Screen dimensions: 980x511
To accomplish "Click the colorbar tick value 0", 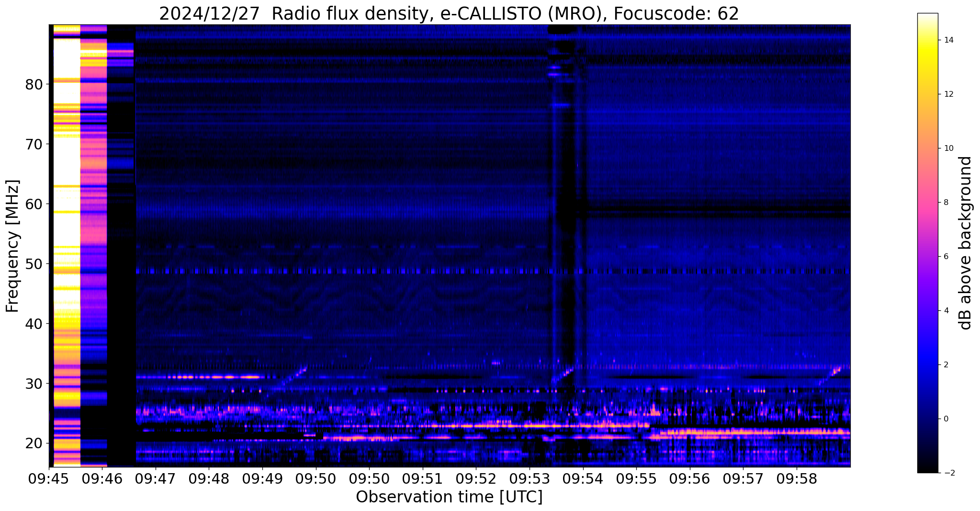I will (x=946, y=419).
